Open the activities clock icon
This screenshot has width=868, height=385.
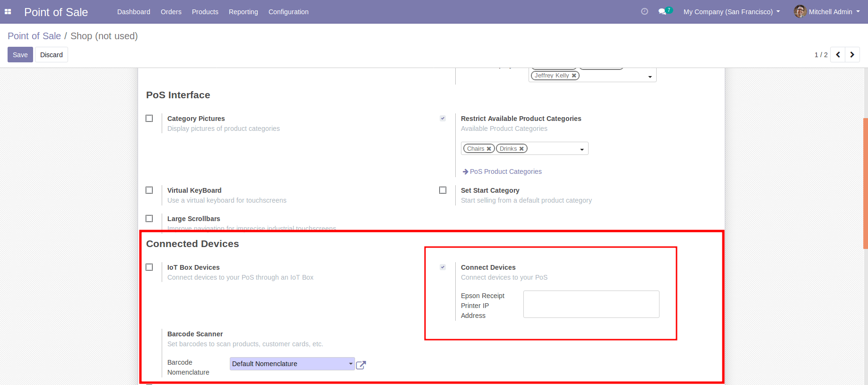644,11
